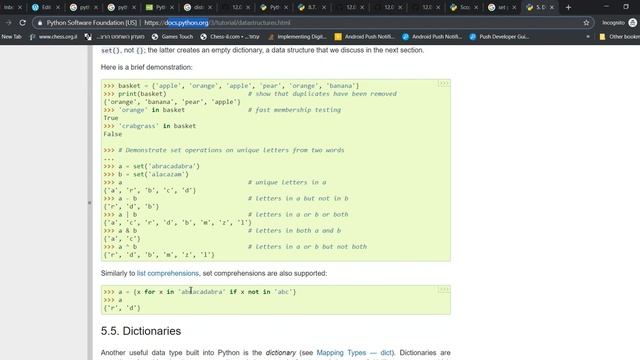This screenshot has width=640, height=360.
Task: Click the line 'crabgrass' in basket
Action: pos(150,126)
